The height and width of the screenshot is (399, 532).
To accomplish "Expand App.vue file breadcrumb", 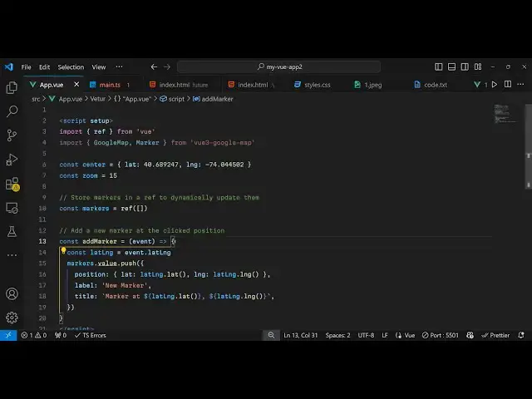I will pos(66,99).
